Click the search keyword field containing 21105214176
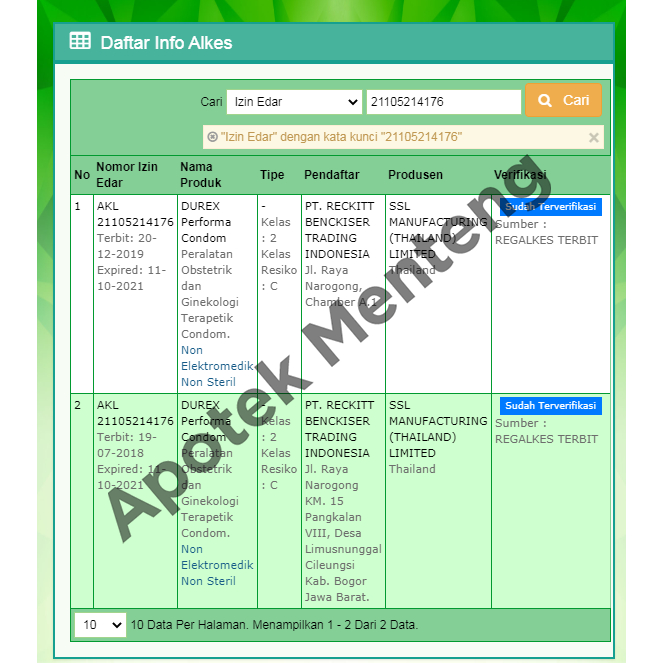Screen dimensions: 663x663 click(444, 102)
